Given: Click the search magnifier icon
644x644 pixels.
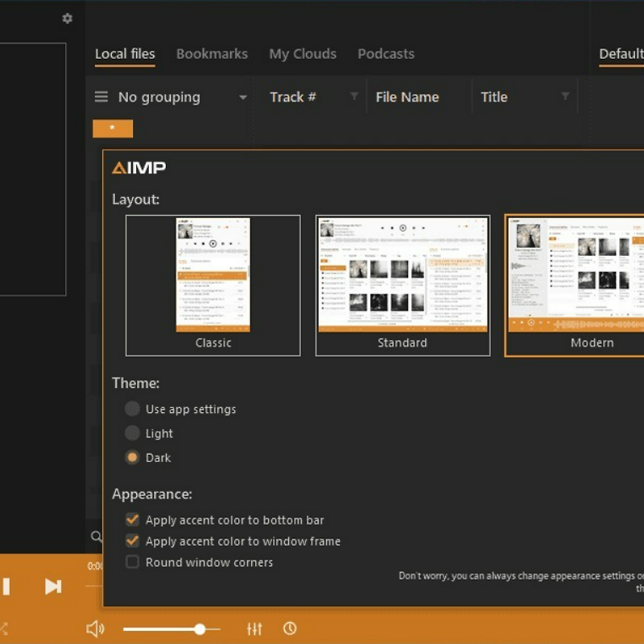Looking at the screenshot, I should point(96,536).
